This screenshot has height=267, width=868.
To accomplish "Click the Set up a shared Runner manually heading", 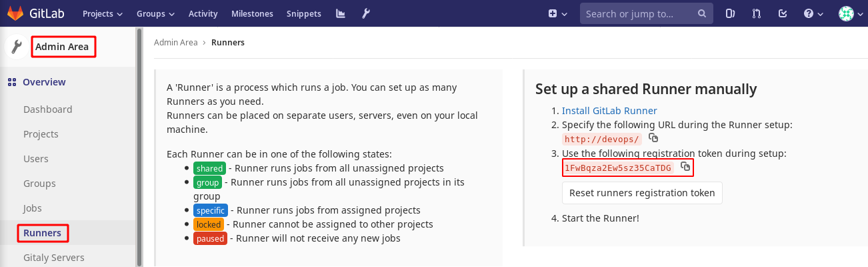I will point(646,89).
